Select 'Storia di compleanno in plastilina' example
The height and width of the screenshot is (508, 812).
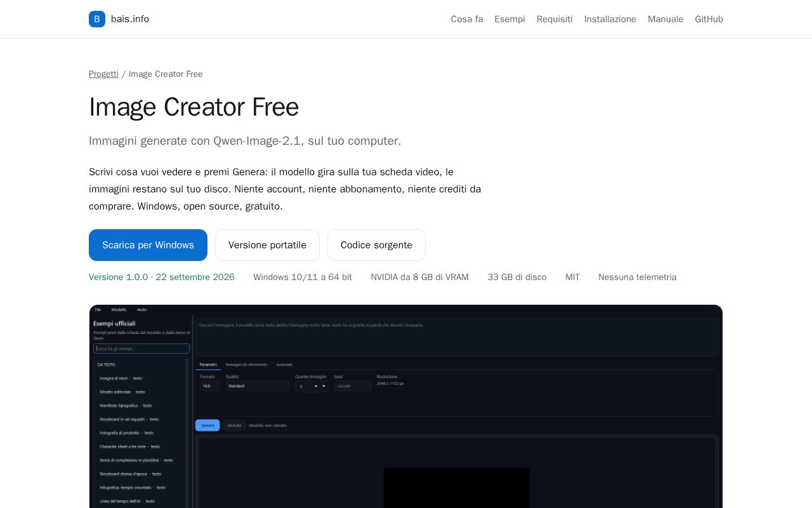pyautogui.click(x=136, y=460)
